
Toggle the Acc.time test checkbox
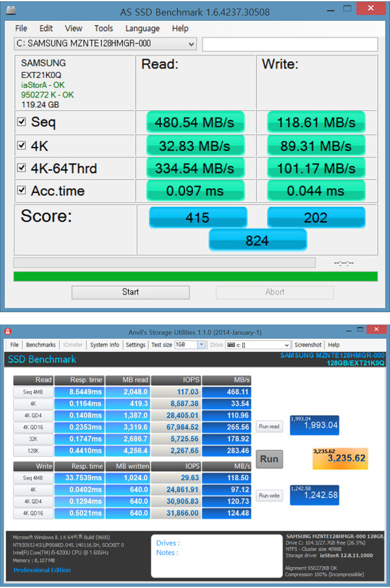click(x=21, y=191)
